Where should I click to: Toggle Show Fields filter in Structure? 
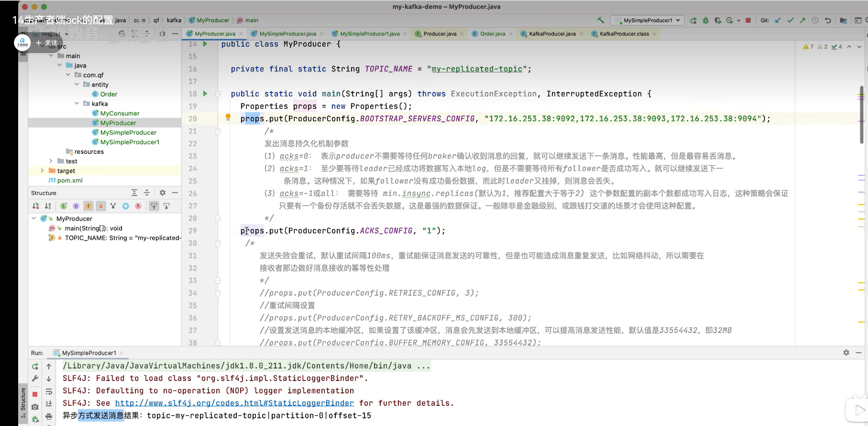[x=88, y=206]
